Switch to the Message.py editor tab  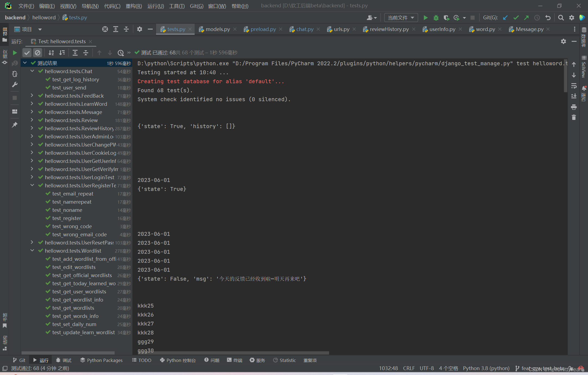(529, 29)
